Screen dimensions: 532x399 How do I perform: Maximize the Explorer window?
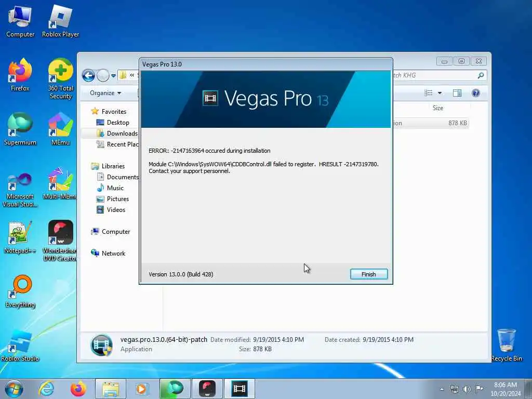coord(461,61)
